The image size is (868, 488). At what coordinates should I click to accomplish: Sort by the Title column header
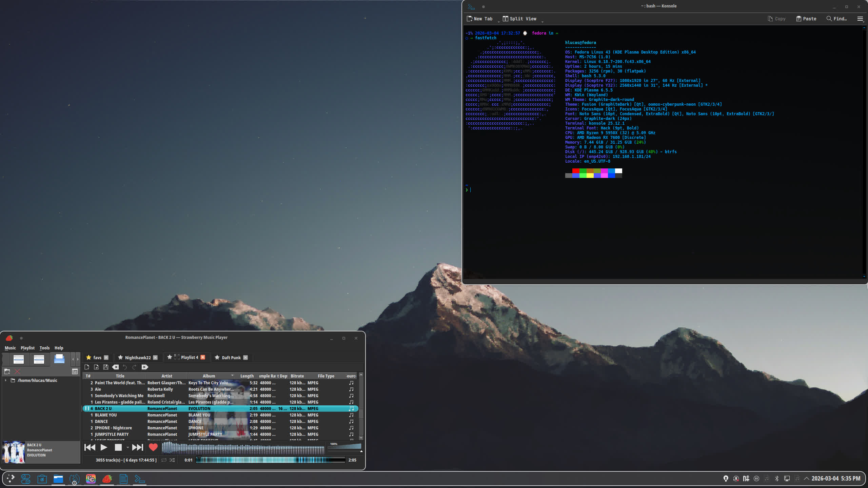coord(120,376)
